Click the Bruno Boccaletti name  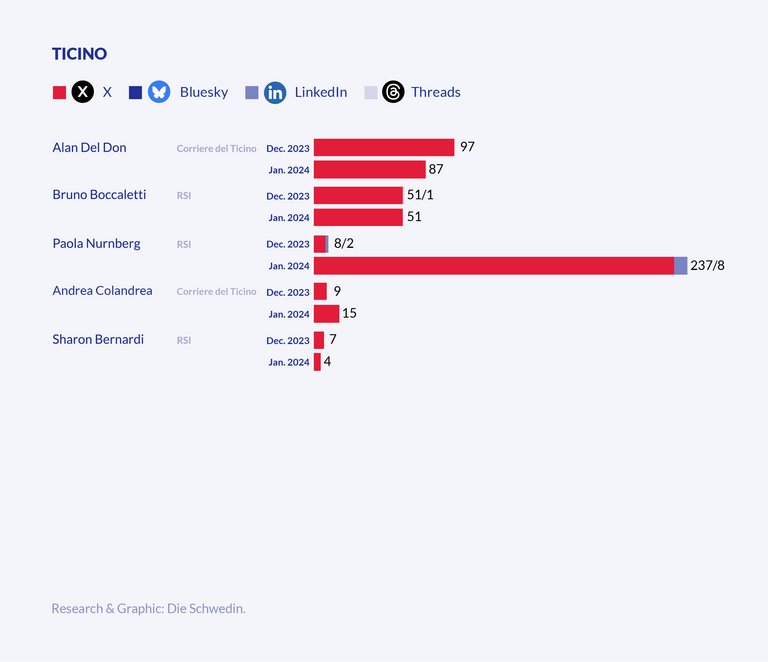coord(99,194)
